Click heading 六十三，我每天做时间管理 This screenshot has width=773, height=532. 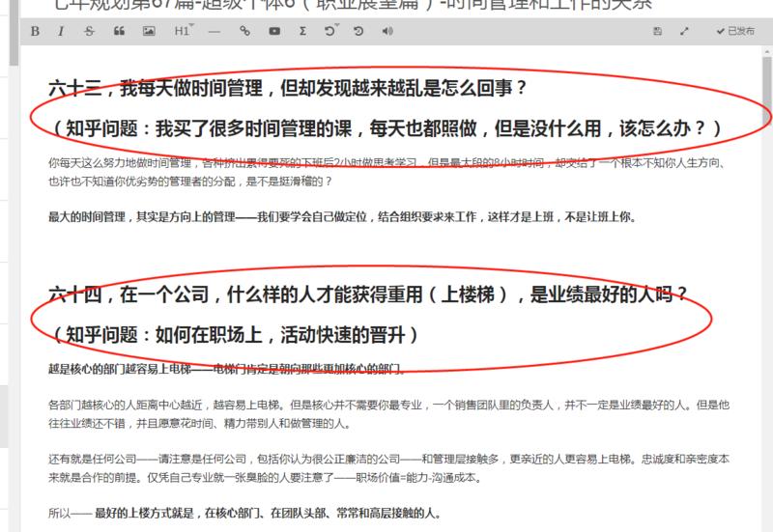[287, 88]
